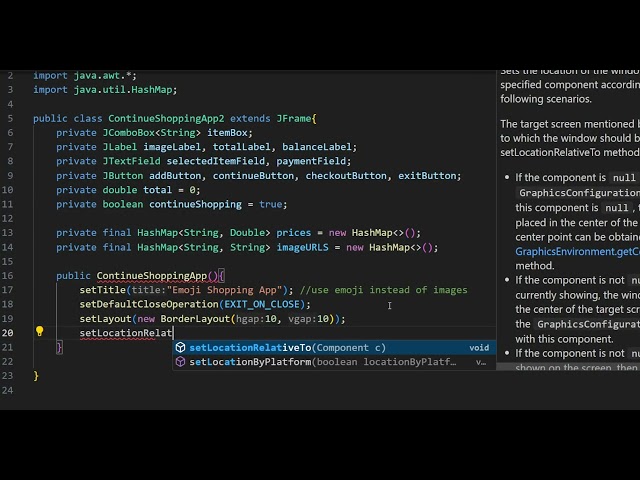Click the ContinueShoppingApp2 class name
This screenshot has height=480, width=640.
click(166, 118)
